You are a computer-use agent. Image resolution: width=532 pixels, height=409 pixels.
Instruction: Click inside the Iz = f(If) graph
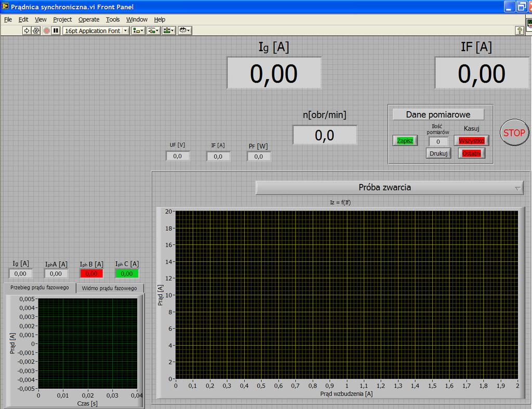point(347,295)
